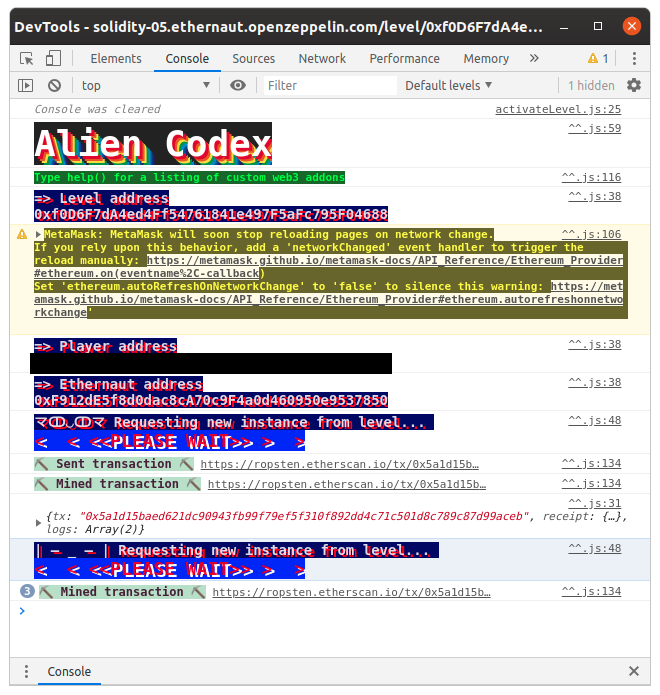Open the drawer three-dot menu
The image size is (660, 695).
pos(27,671)
